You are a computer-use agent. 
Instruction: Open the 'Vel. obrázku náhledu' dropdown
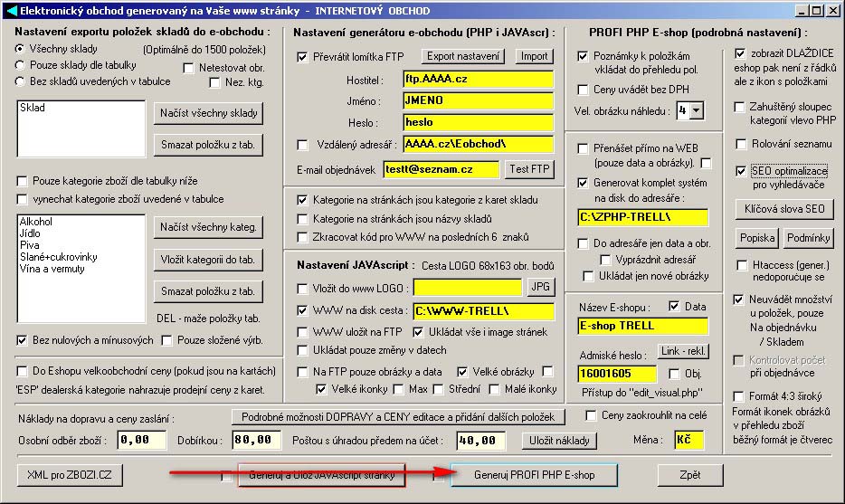point(697,111)
